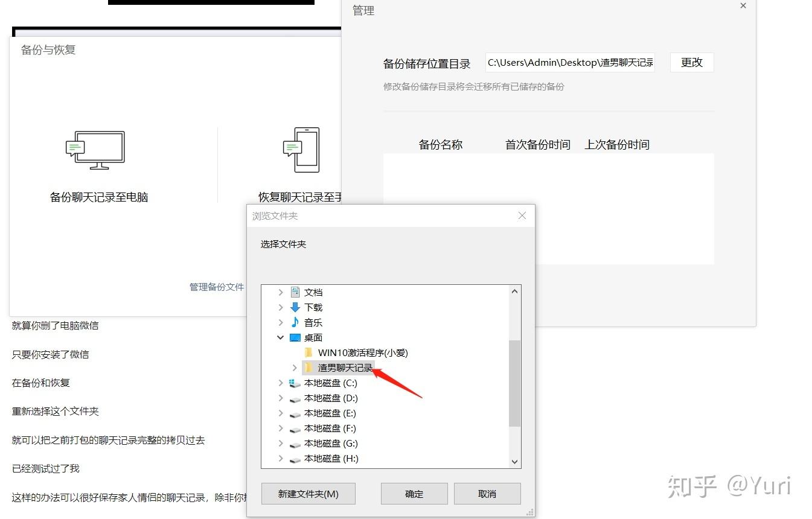Image resolution: width=812 pixels, height=519 pixels.
Task: Click the 选择文件夹 prompt text
Action: click(x=283, y=244)
